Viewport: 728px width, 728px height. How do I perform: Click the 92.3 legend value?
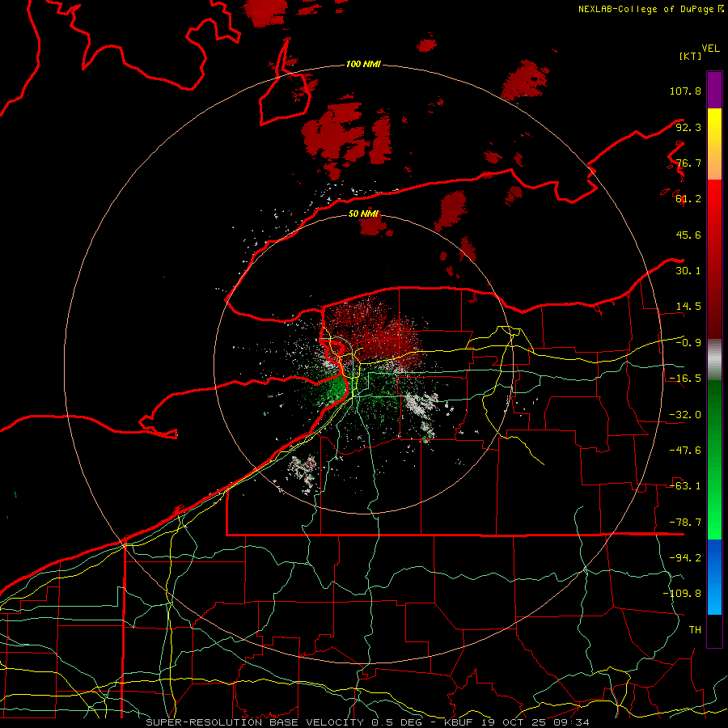click(688, 127)
